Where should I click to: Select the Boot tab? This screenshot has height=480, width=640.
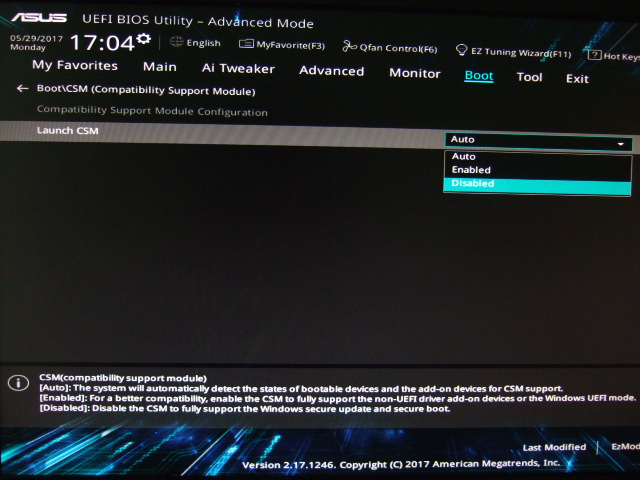coord(479,76)
